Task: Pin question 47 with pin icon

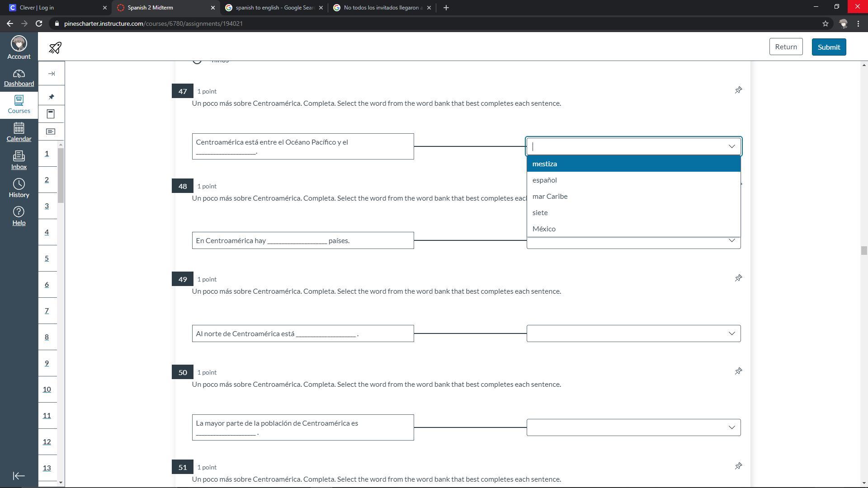Action: (x=738, y=90)
